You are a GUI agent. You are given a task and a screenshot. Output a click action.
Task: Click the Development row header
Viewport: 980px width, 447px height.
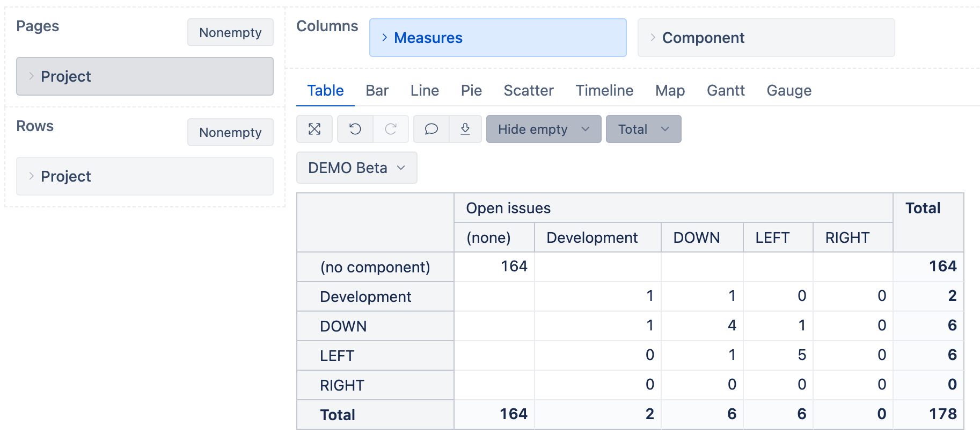(375, 297)
